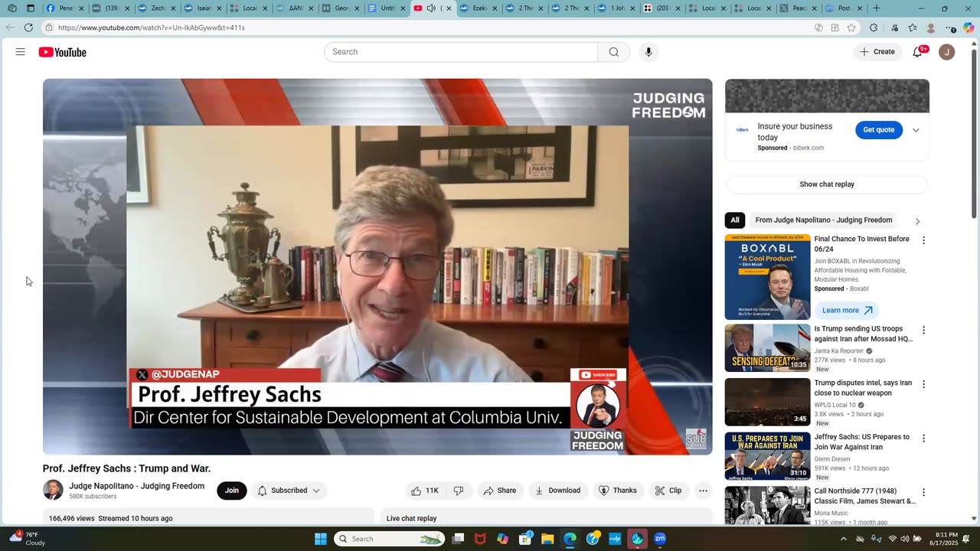The image size is (980, 551).
Task: Click the browser address bar URL
Action: tap(152, 28)
